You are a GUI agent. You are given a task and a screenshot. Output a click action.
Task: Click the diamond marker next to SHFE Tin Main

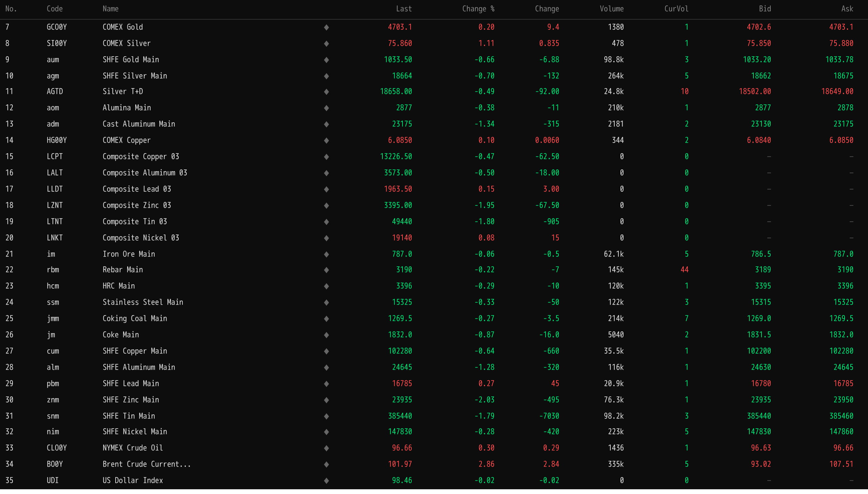point(326,416)
